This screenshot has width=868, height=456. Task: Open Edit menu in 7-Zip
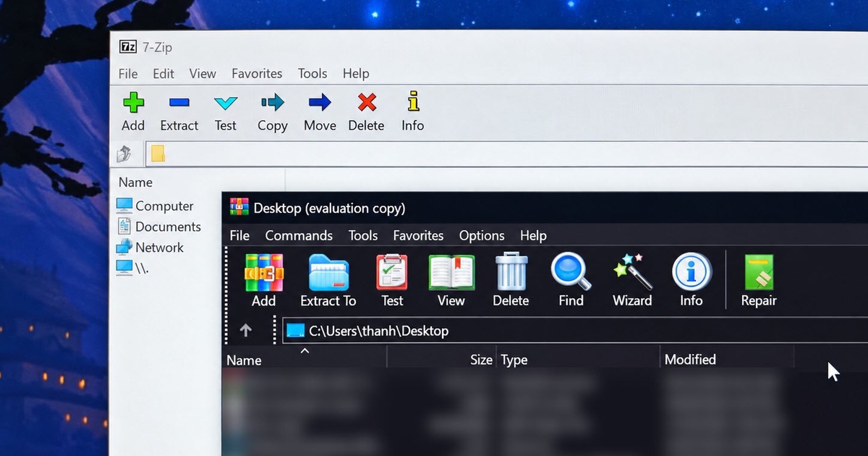pos(163,73)
